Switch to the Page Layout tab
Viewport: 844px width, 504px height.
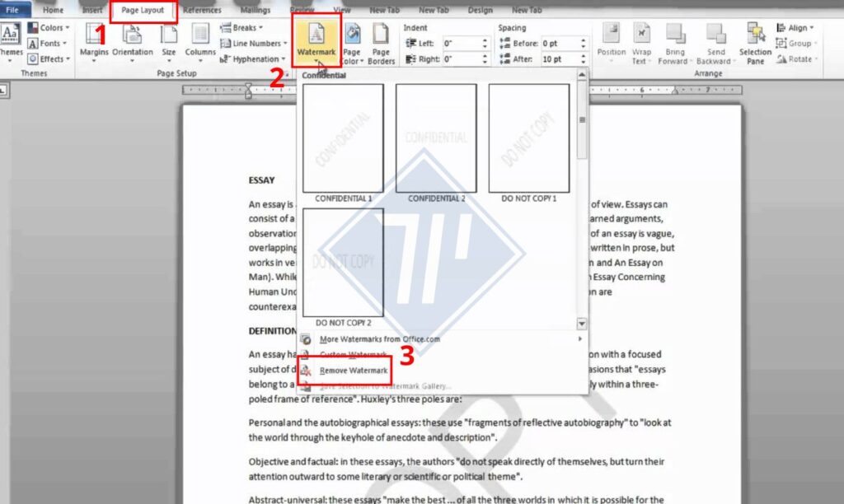(143, 10)
